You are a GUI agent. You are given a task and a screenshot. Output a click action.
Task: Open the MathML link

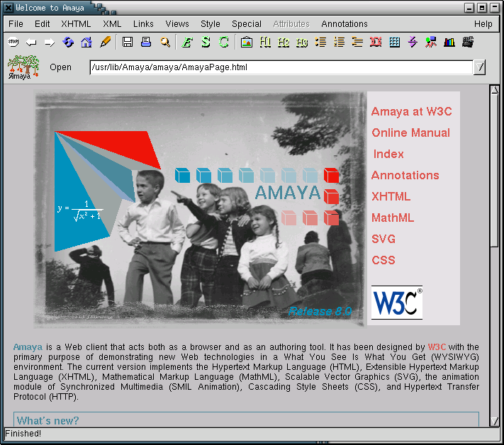click(x=393, y=218)
